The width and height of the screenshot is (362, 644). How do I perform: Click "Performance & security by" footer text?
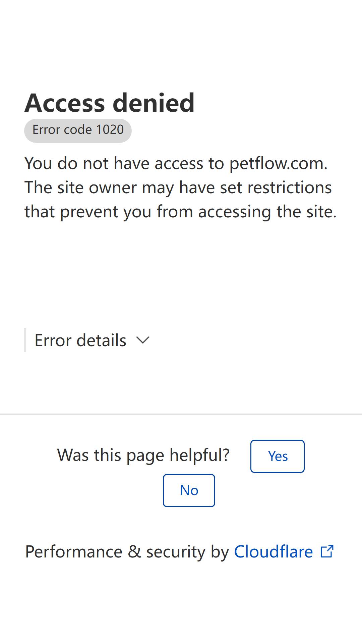tap(127, 552)
